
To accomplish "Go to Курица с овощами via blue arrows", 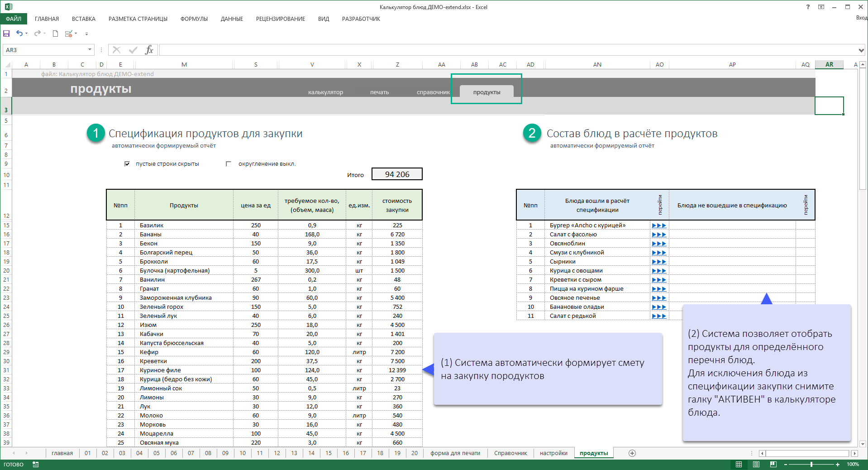I will coord(659,271).
